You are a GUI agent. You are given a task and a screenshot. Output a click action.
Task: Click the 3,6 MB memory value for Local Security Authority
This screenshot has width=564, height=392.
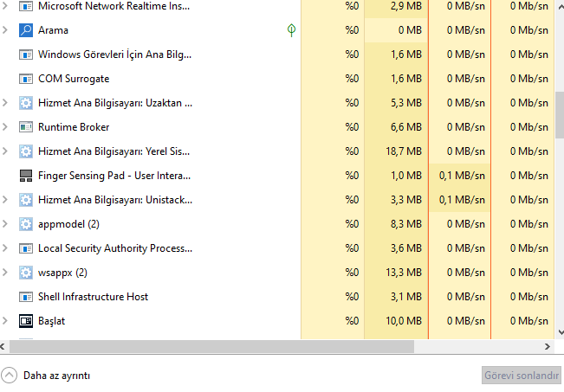pyautogui.click(x=406, y=248)
